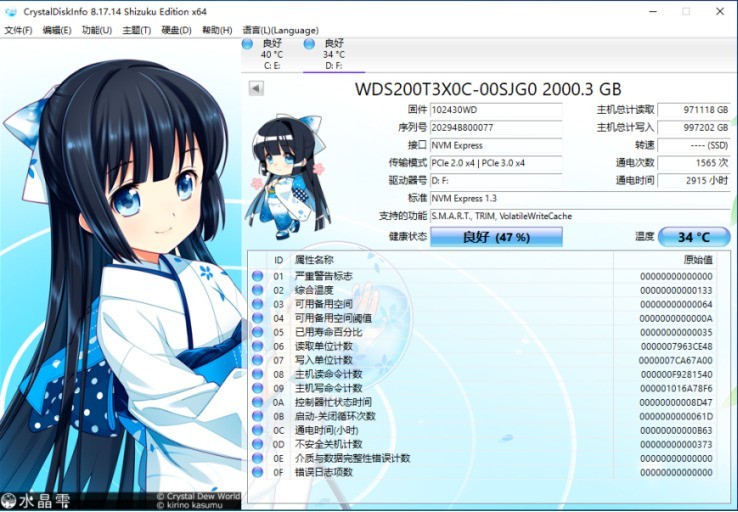The image size is (738, 512).
Task: Click status orb for 通电时间(小时) row
Action: point(257,430)
